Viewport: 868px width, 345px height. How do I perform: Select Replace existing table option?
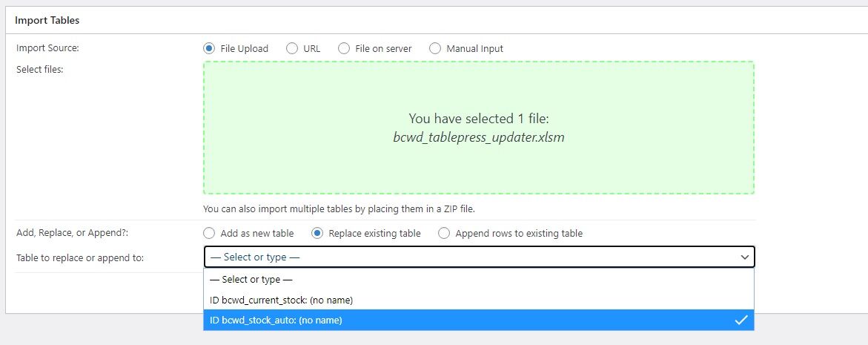point(317,233)
